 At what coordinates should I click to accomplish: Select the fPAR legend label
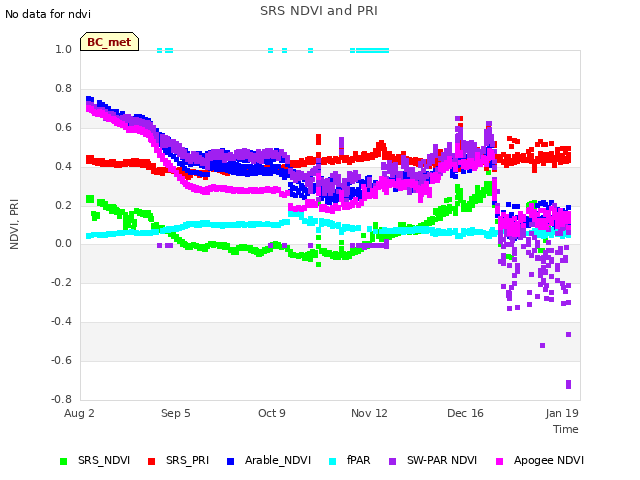358,460
